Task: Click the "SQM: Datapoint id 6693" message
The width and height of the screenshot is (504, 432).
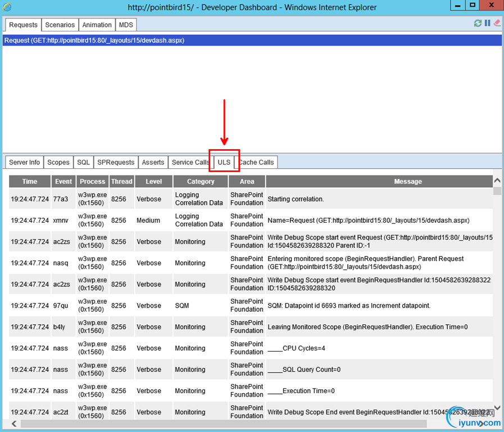Action: click(x=349, y=305)
